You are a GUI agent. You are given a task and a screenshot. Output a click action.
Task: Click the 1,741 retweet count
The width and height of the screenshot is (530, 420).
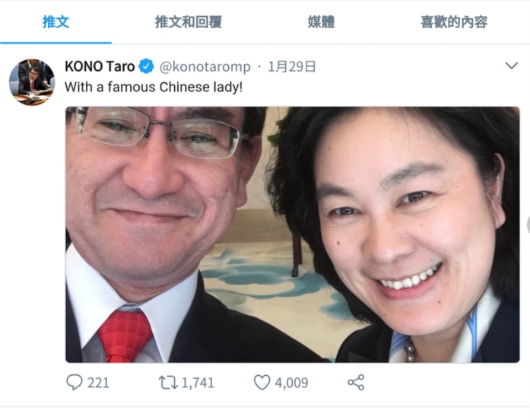(198, 383)
